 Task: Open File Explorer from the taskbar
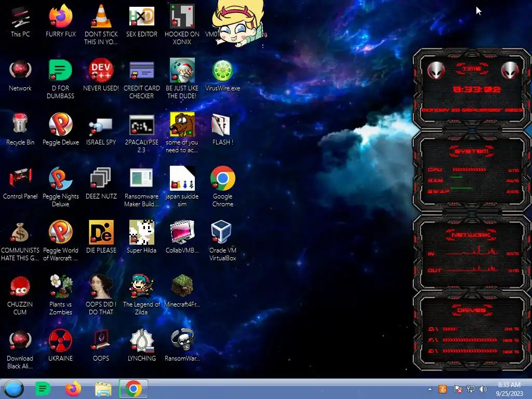(103, 389)
